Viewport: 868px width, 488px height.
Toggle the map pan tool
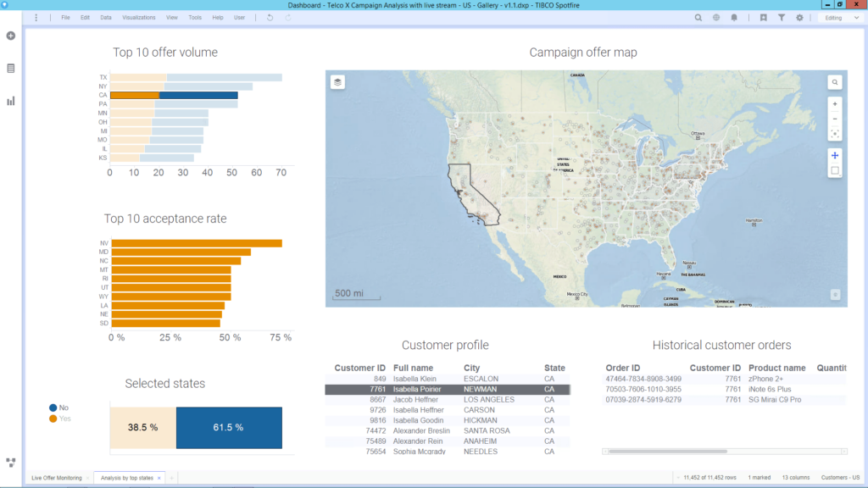click(x=834, y=156)
